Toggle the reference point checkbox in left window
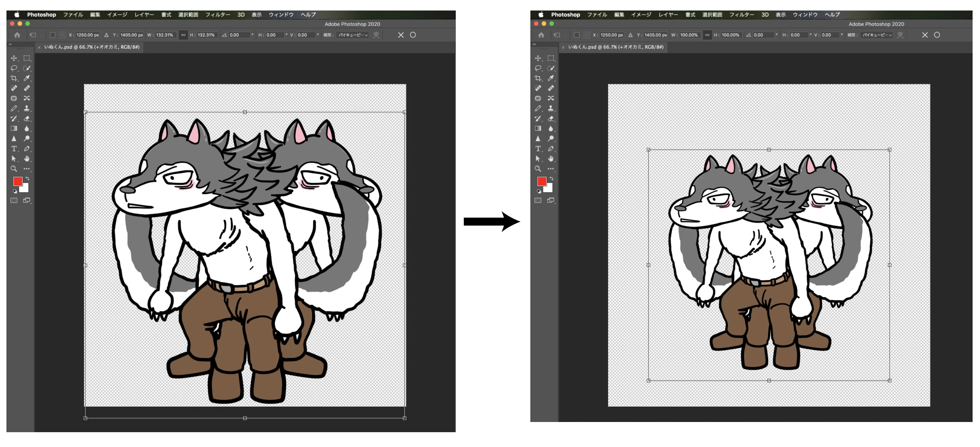 (x=53, y=35)
